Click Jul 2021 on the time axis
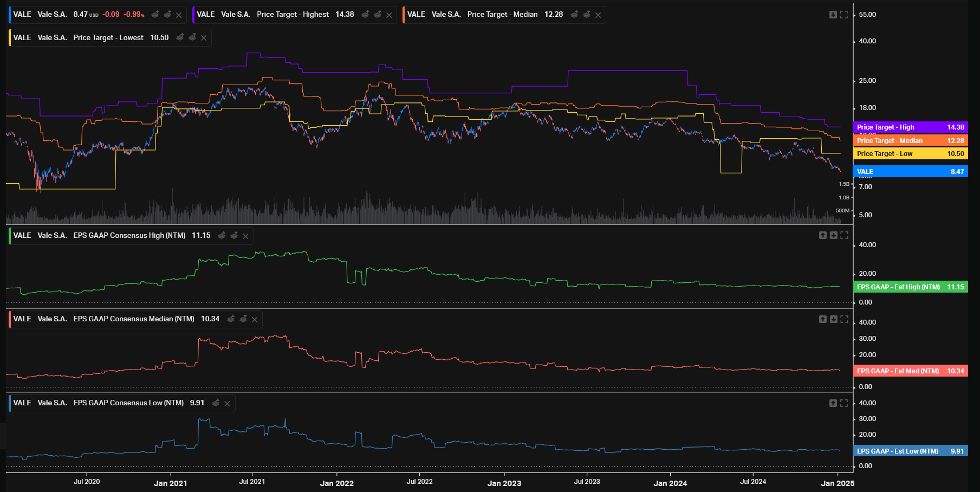980x492 pixels. click(x=252, y=482)
